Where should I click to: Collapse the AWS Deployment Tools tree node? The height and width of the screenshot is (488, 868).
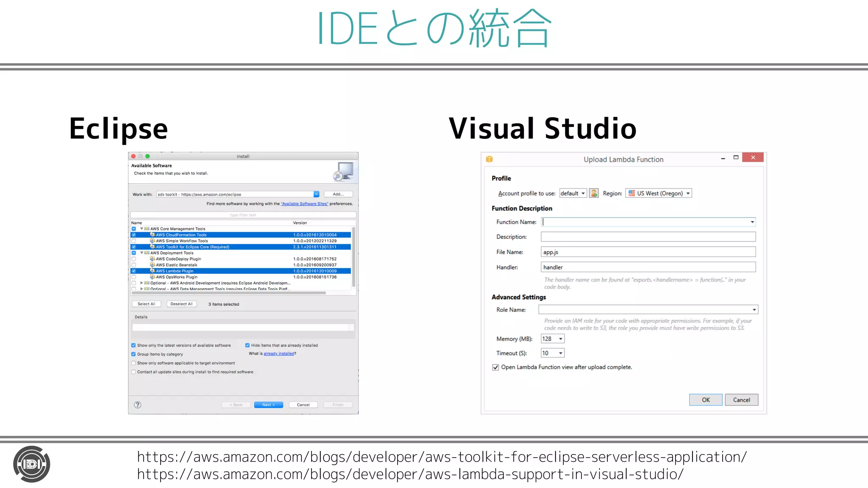[x=142, y=253]
